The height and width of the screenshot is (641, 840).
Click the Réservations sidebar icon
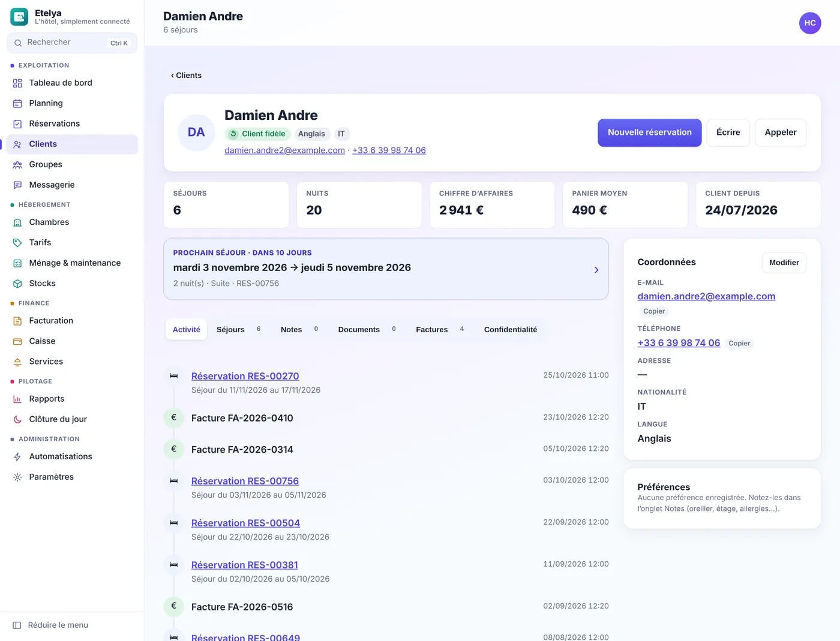[x=17, y=124]
